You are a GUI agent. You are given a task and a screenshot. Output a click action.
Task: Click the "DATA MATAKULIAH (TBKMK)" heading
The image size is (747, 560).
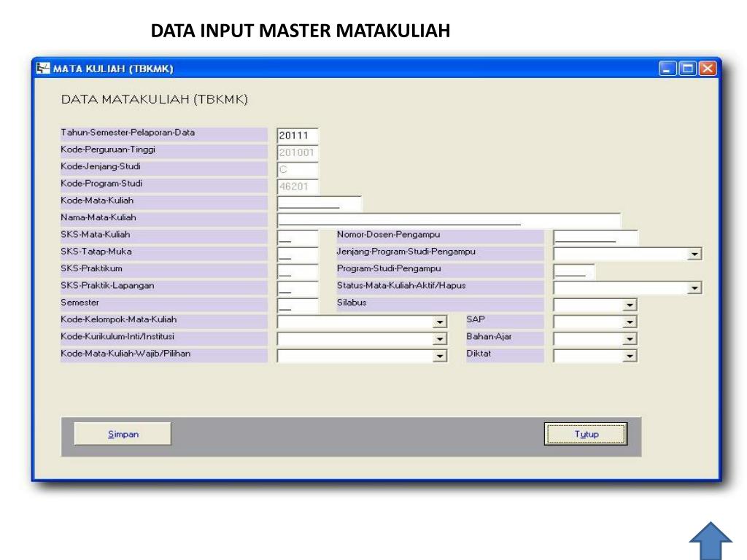click(x=155, y=99)
